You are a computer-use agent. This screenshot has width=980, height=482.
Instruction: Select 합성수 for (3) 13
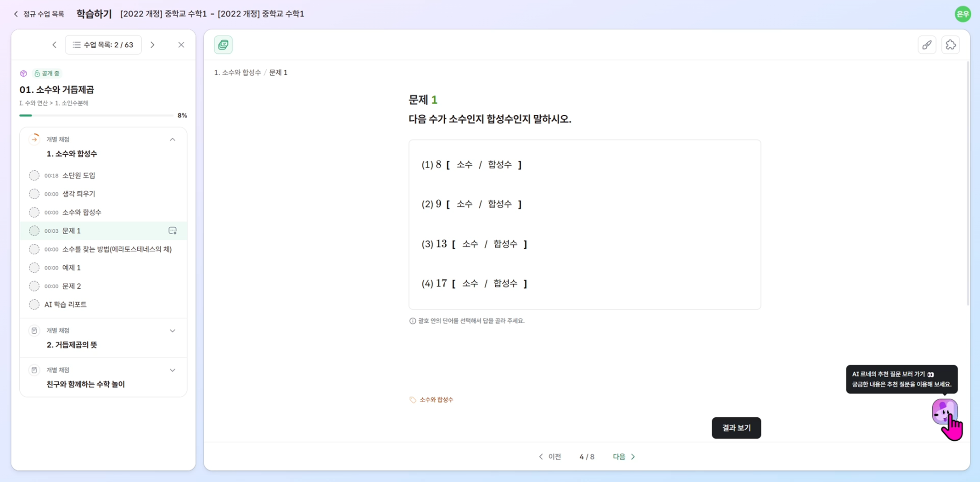(x=505, y=244)
